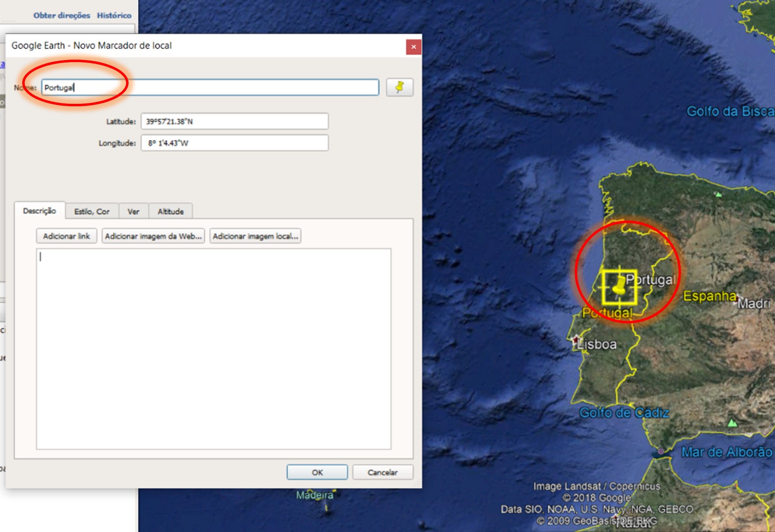The width and height of the screenshot is (775, 532).
Task: Open the Descrição tab
Action: click(39, 211)
